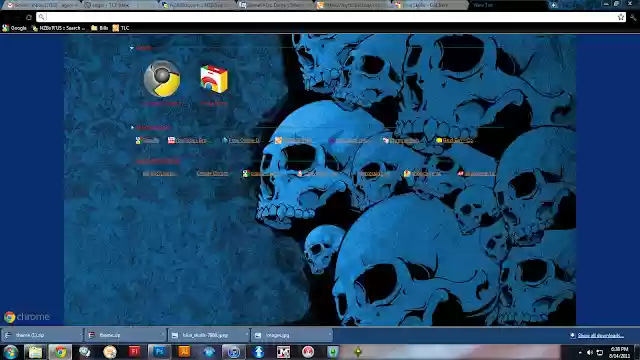Open the Windows Start menu orb

point(11,352)
